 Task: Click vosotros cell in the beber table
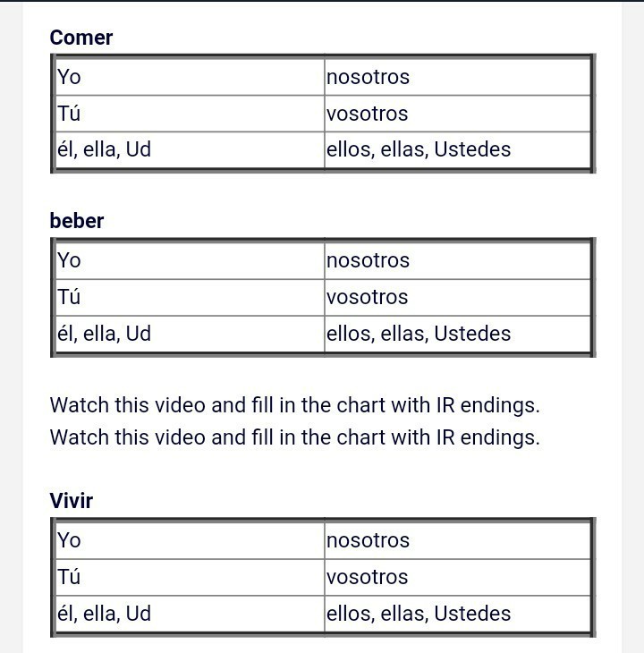pyautogui.click(x=457, y=297)
